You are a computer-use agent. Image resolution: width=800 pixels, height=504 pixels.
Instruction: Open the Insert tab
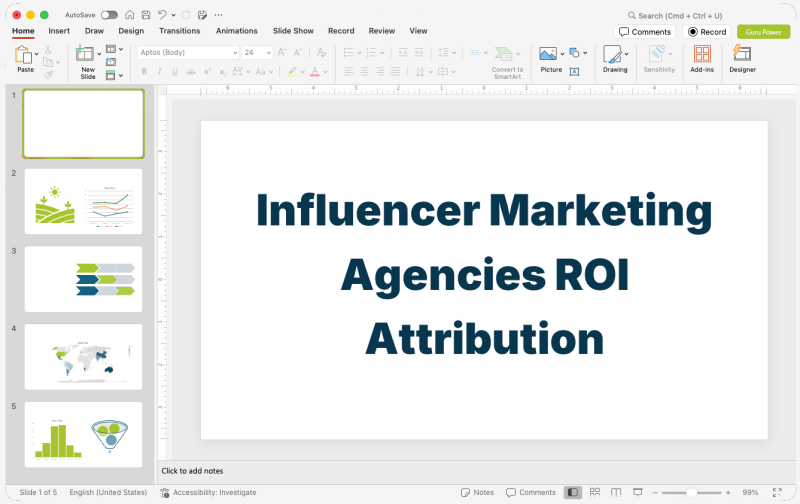[x=59, y=31]
